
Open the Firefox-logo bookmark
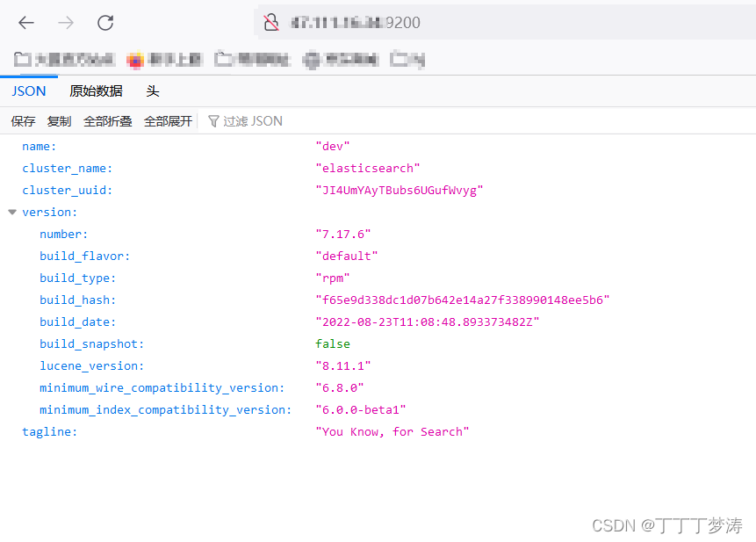tap(135, 61)
